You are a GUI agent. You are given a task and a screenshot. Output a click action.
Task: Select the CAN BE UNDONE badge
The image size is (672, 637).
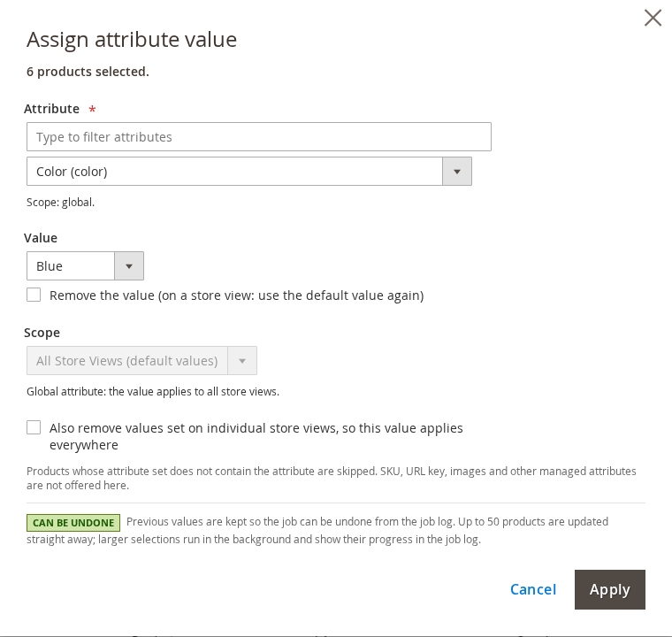tap(73, 523)
